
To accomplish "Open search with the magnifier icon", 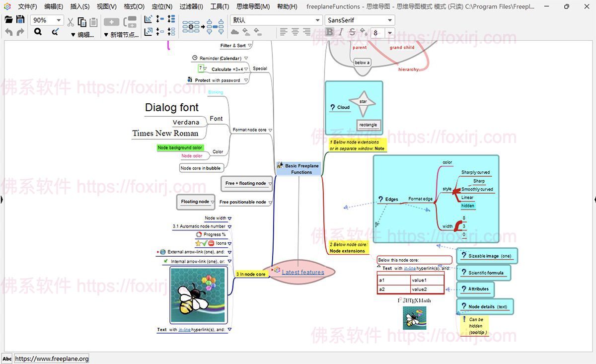I will [38, 32].
